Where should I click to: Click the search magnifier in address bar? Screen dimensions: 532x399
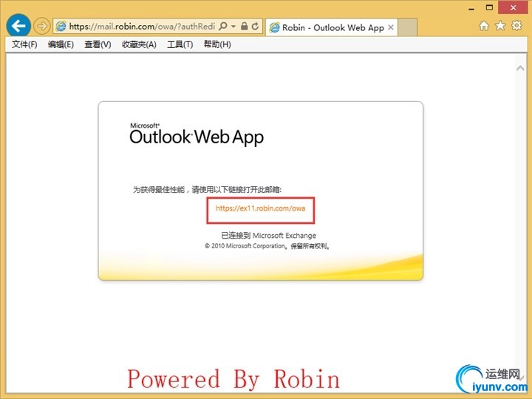(223, 26)
